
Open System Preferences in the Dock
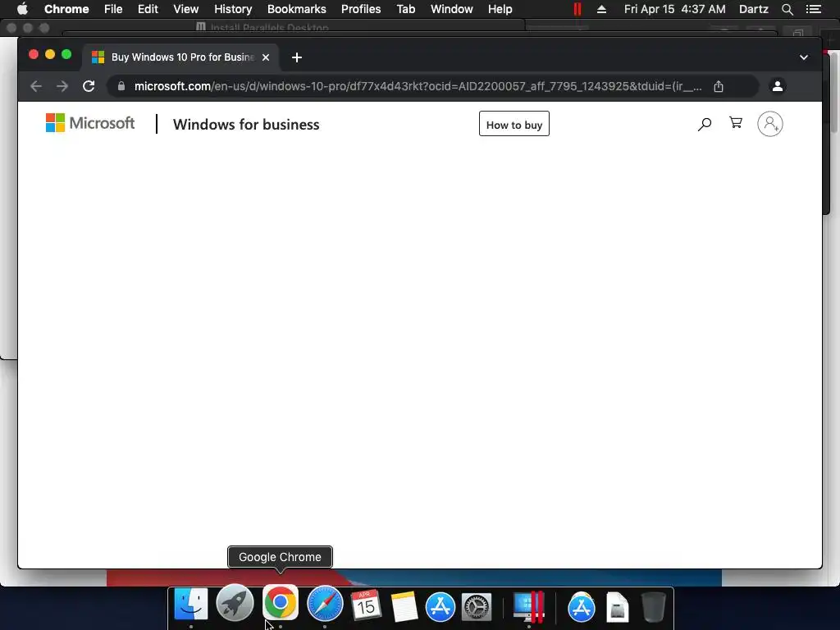tap(477, 607)
